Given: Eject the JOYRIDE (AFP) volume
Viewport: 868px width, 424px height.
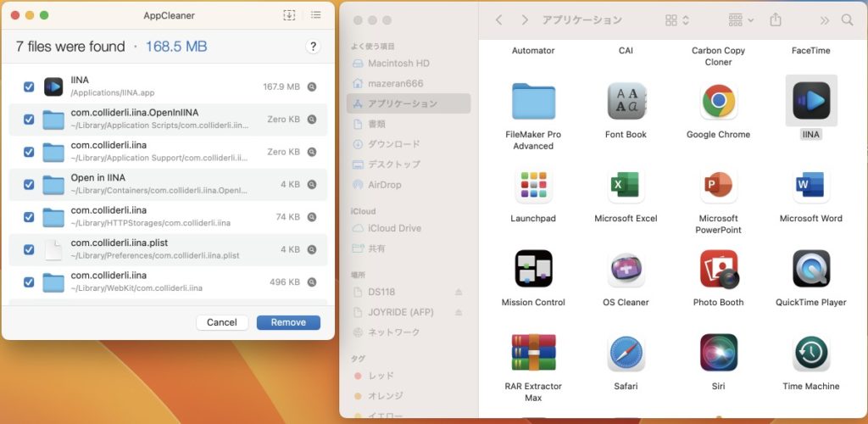Looking at the screenshot, I should [459, 312].
